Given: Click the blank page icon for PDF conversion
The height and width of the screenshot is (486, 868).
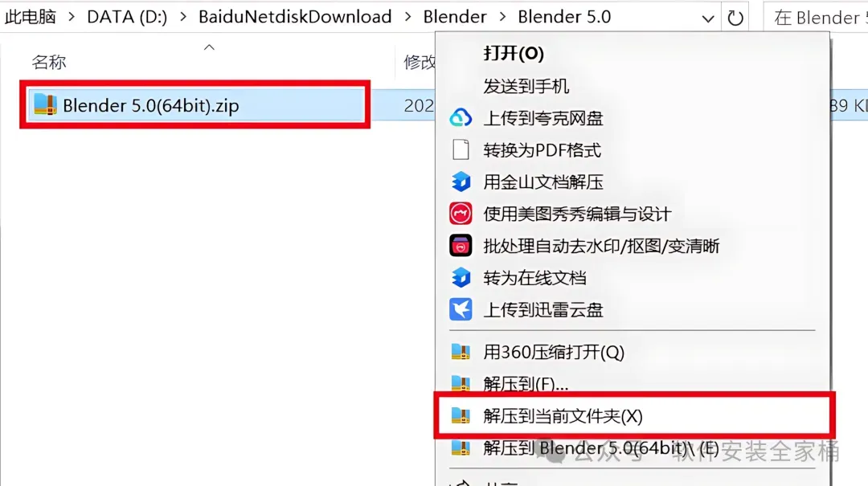Looking at the screenshot, I should (461, 149).
